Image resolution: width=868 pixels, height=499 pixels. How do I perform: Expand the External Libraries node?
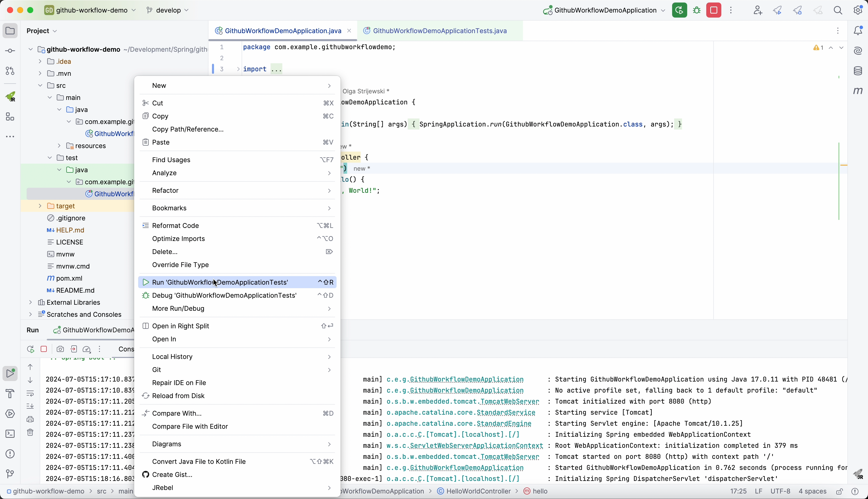(x=30, y=302)
